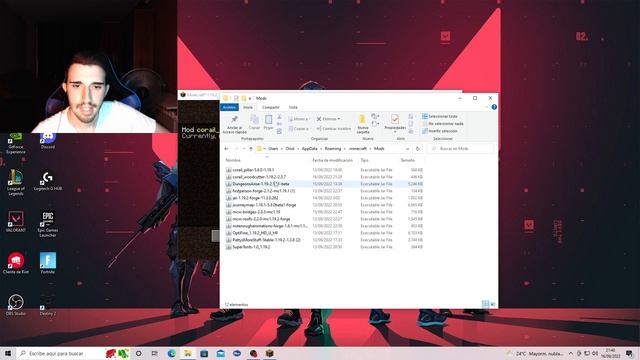
Task: Select the Vista ribbon tab
Action: click(293, 107)
